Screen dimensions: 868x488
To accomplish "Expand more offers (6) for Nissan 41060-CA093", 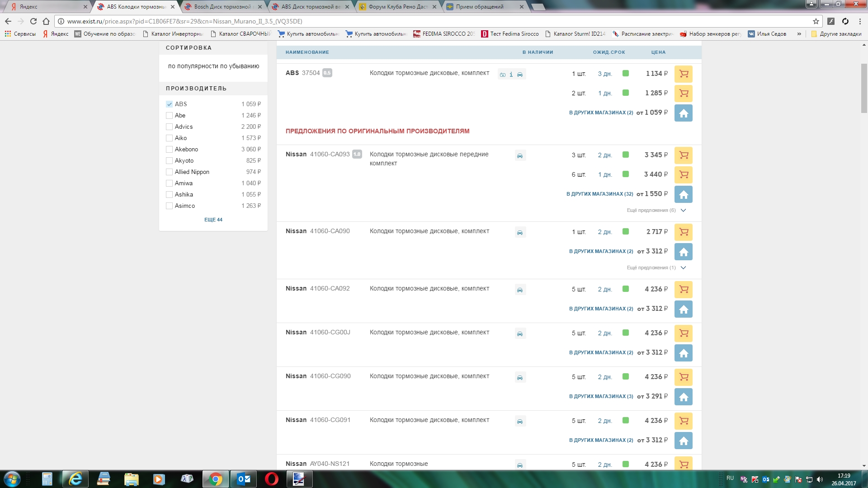I will click(x=656, y=210).
